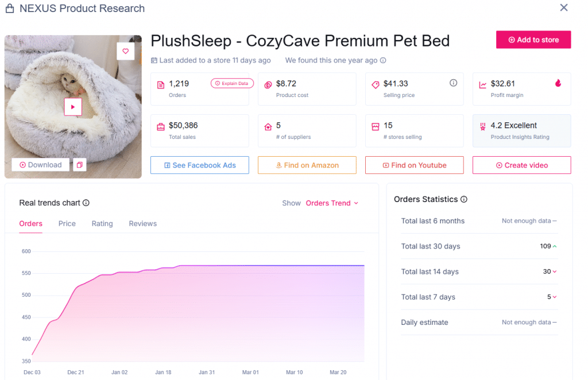Screen dimensions: 588x380
Task: Expand the Total last 14 days chevron
Action: (x=554, y=271)
